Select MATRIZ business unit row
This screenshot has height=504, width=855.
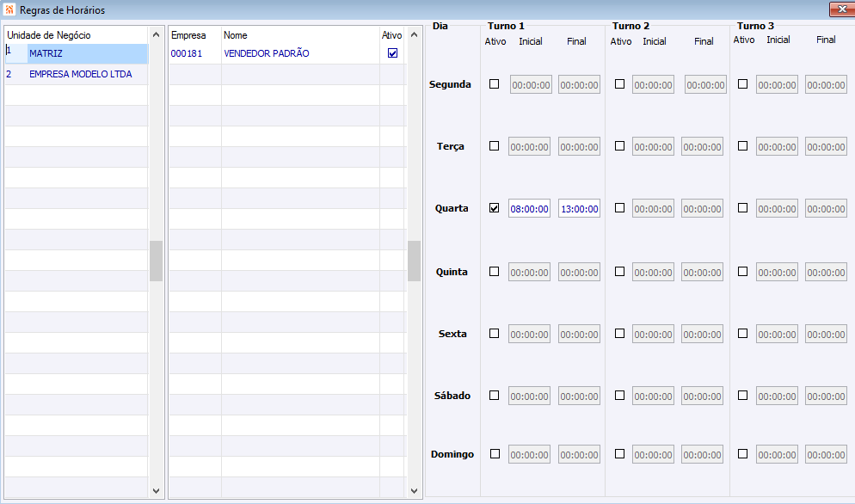(x=77, y=53)
